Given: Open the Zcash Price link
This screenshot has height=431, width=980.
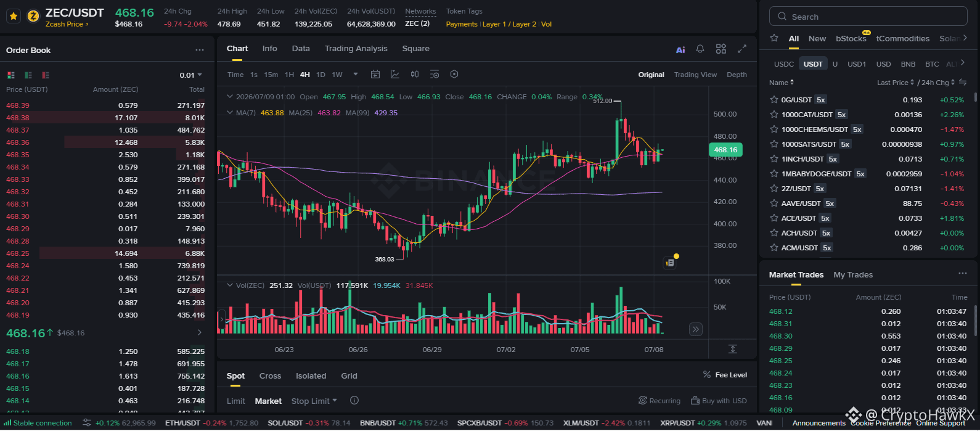Looking at the screenshot, I should point(67,24).
